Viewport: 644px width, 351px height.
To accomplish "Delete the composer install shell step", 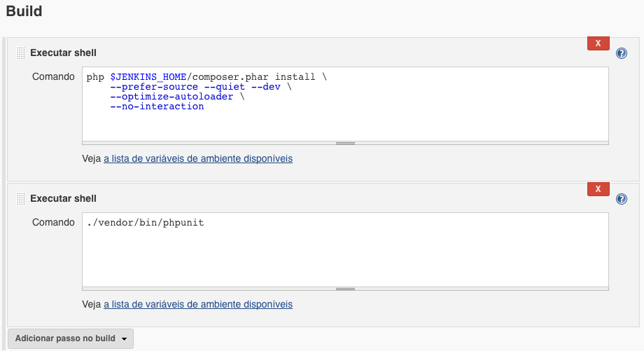I will pos(598,43).
